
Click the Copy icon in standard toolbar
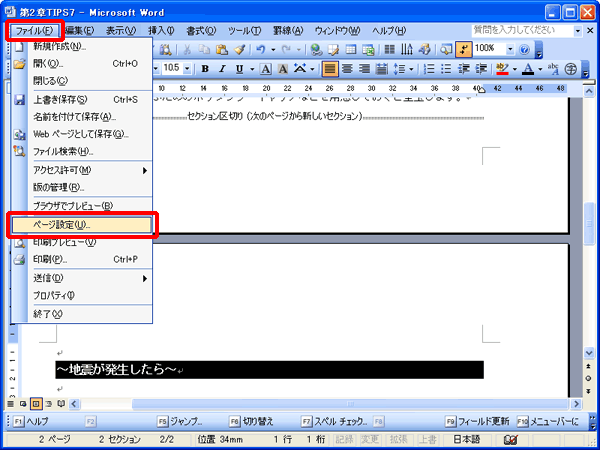tap(205, 50)
